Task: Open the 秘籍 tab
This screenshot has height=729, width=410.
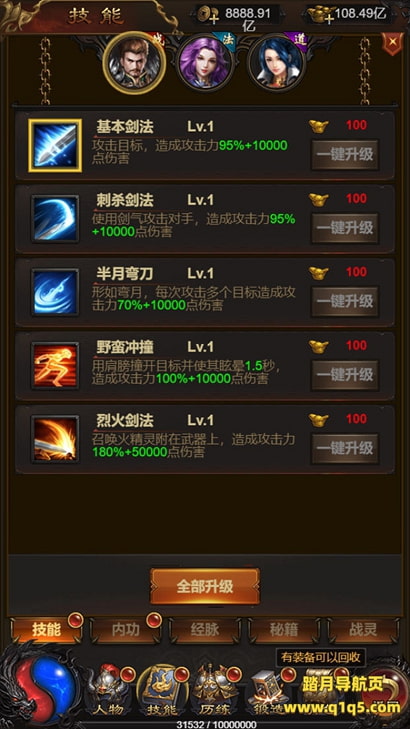Action: pyautogui.click(x=284, y=630)
